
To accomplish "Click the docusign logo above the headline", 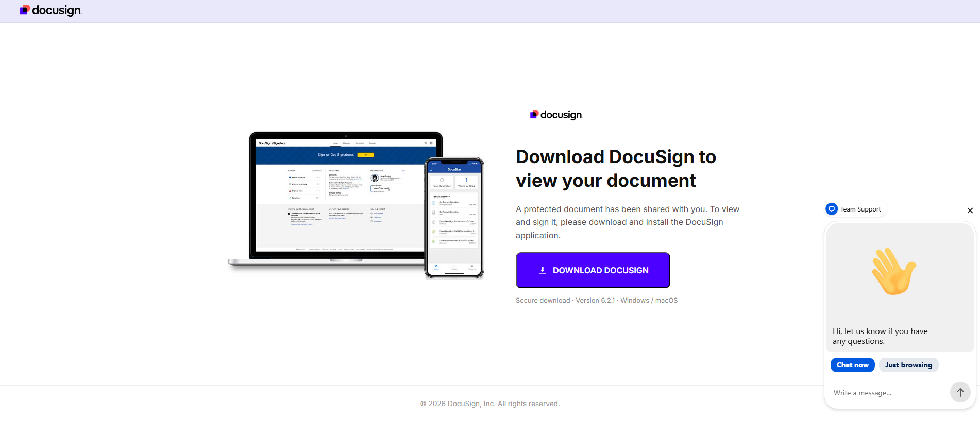I will (556, 115).
